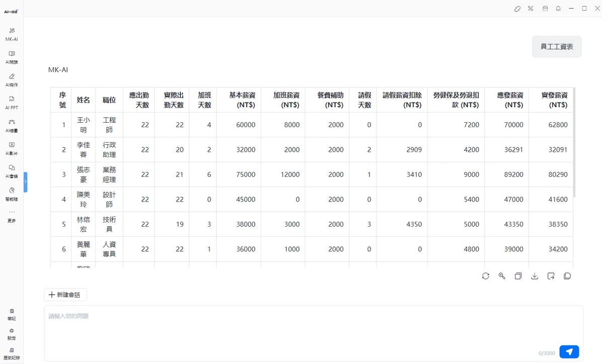Open the AI閱讀 sidebar item
604x364 pixels.
tap(12, 57)
